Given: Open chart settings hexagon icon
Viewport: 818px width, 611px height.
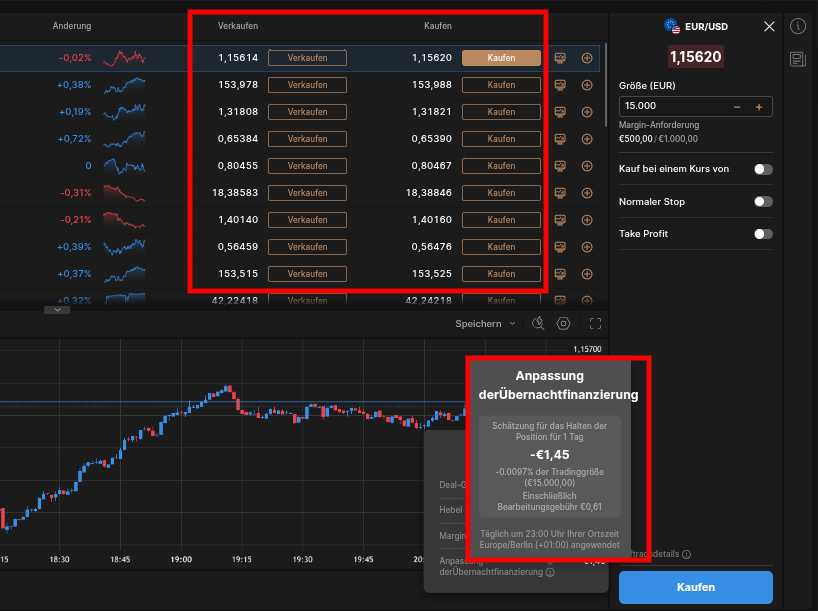Looking at the screenshot, I should (x=564, y=323).
